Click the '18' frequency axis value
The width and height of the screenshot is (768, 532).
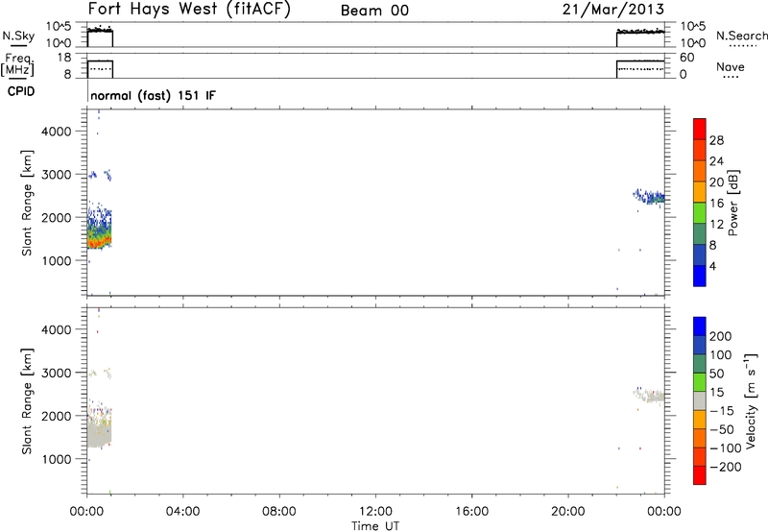63,58
